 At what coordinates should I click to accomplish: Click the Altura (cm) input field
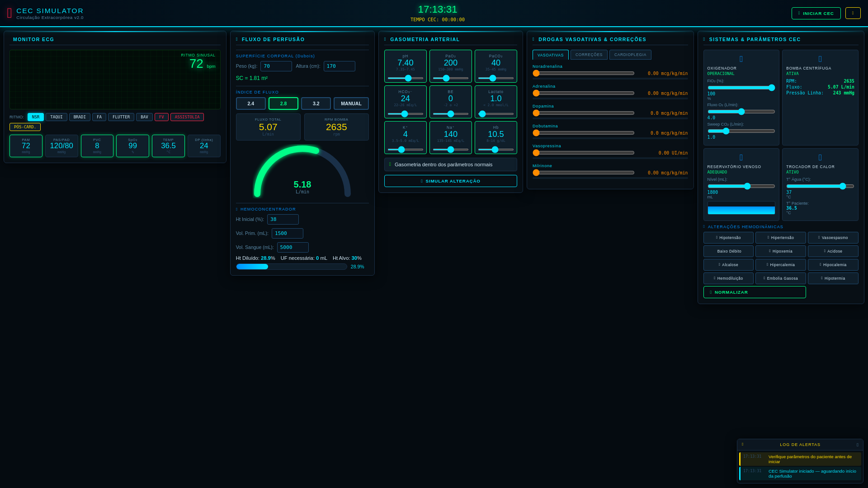[340, 66]
